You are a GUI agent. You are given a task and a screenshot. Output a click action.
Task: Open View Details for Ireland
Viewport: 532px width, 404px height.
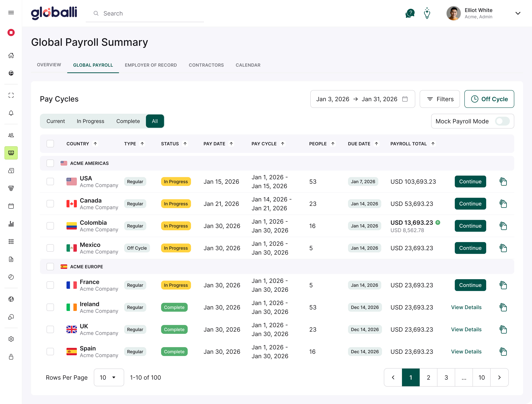(x=466, y=307)
